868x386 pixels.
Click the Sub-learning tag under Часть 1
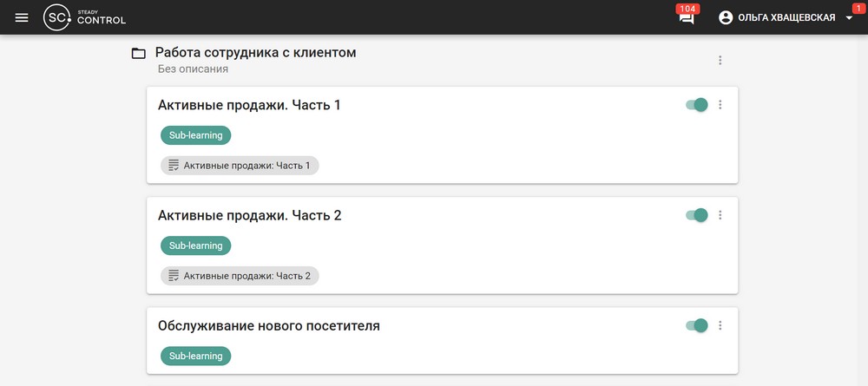pyautogui.click(x=195, y=135)
